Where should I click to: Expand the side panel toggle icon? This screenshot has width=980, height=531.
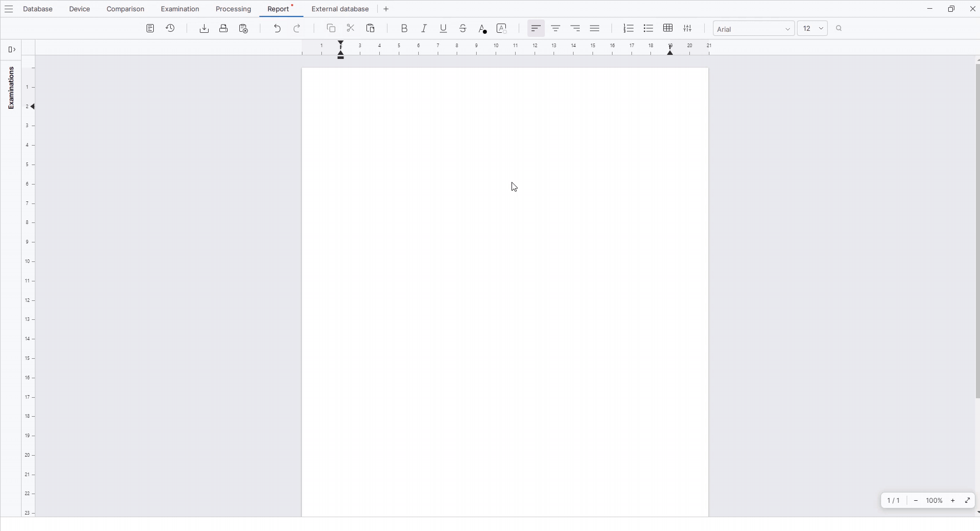point(12,50)
